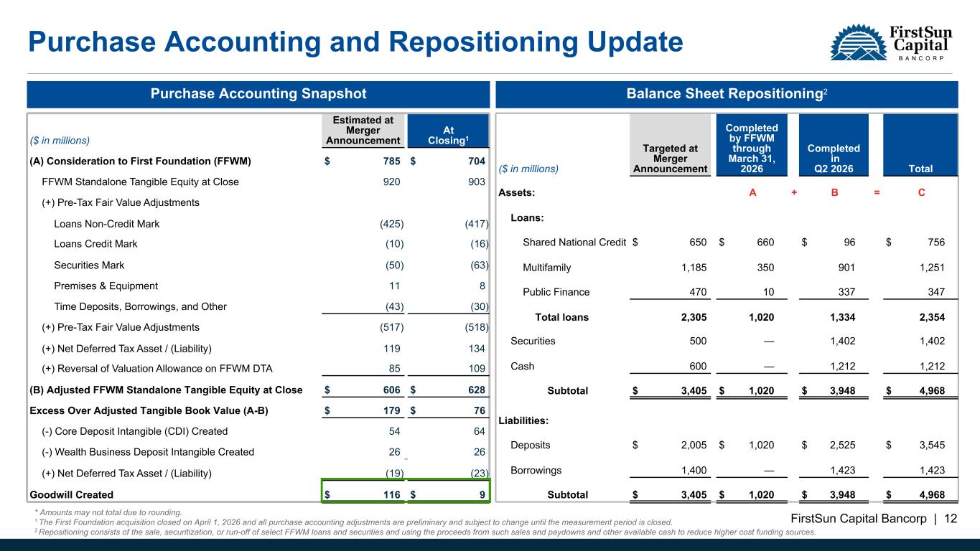
Task: Click the 'Repositioning consists of the sale' footnote
Action: pos(424,532)
